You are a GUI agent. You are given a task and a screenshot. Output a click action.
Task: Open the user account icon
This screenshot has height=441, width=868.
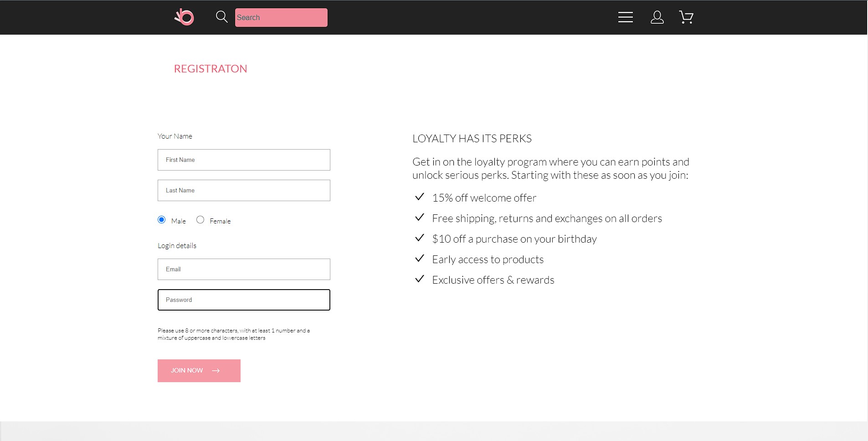657,17
